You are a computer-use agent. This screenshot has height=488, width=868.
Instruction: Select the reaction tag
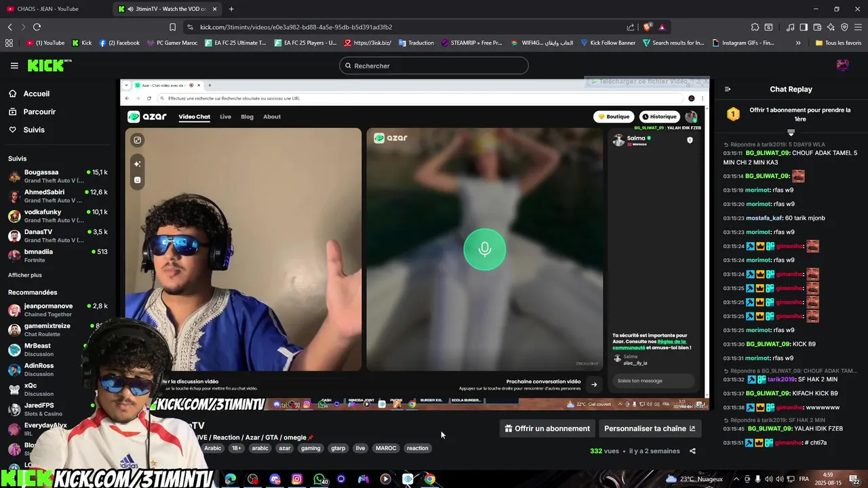click(x=418, y=448)
